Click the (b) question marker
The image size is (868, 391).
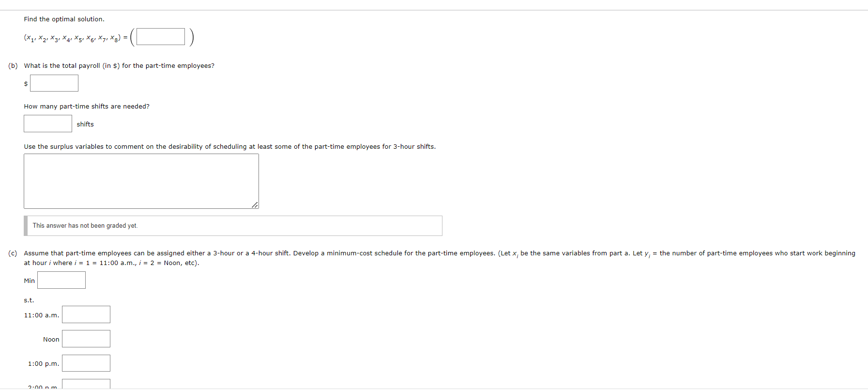(x=13, y=66)
